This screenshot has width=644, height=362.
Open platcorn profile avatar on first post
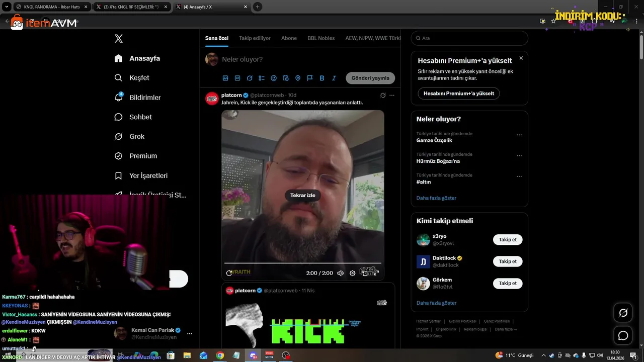(x=212, y=99)
